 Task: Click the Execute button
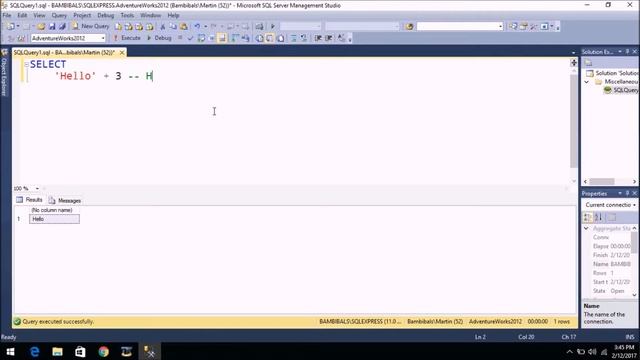click(127, 38)
